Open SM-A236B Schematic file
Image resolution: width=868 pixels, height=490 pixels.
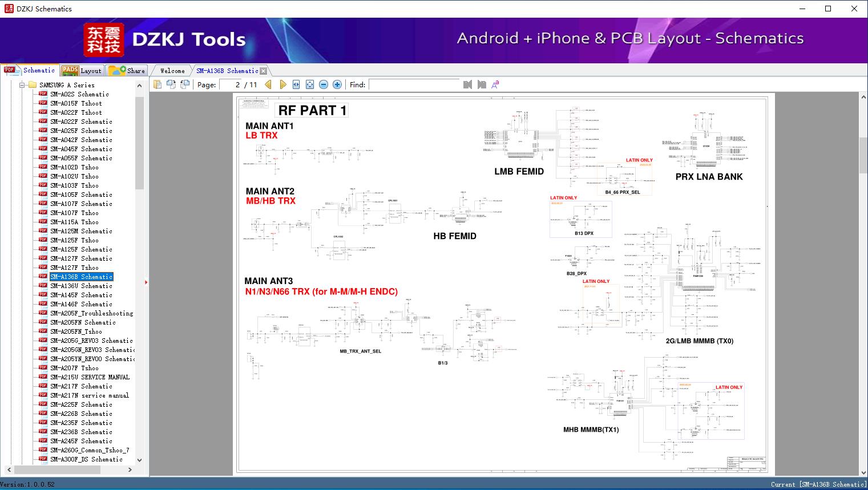(x=81, y=432)
